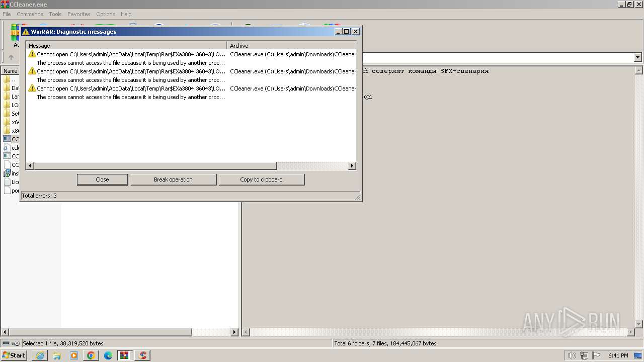Open Google Chrome from the taskbar
The height and width of the screenshot is (362, 644).
pos(91,355)
